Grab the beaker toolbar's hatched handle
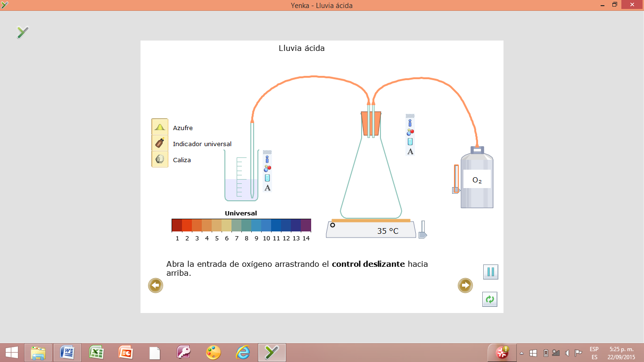The width and height of the screenshot is (644, 362). point(267,152)
